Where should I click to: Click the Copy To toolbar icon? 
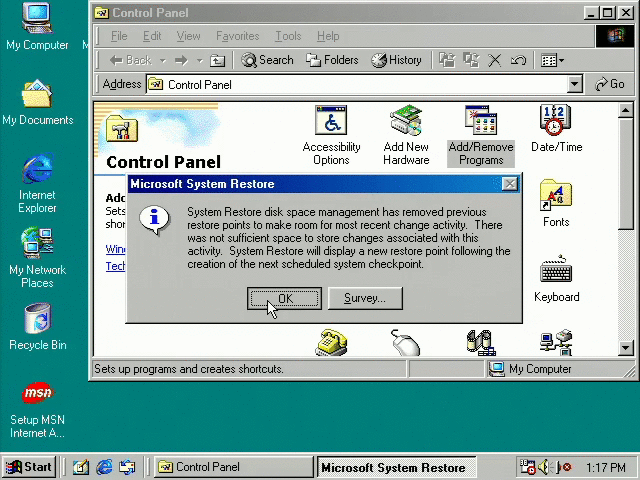click(471, 60)
